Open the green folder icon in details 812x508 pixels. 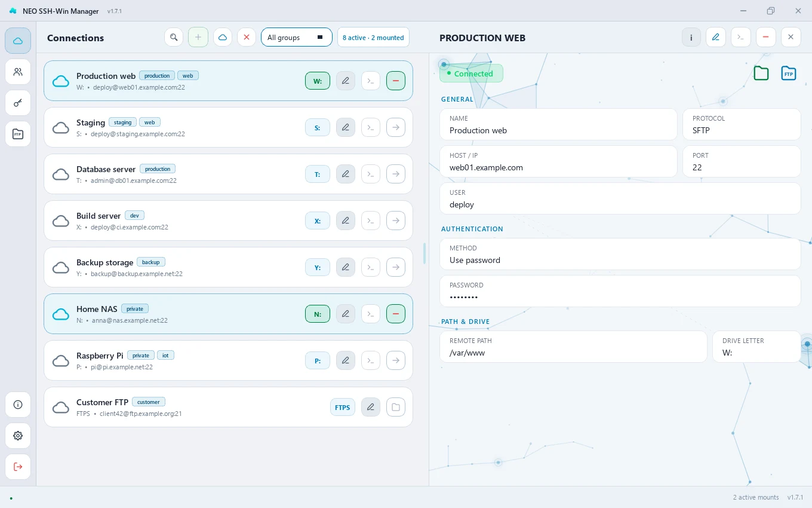(x=761, y=74)
